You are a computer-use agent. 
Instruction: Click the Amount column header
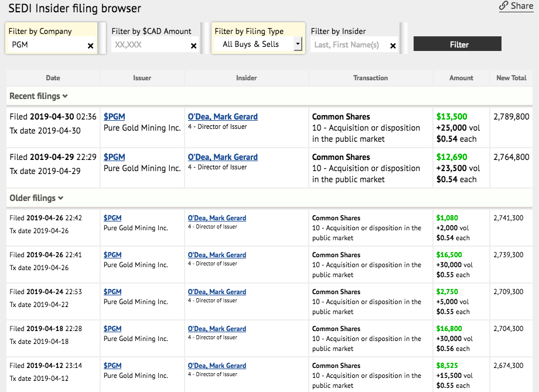pyautogui.click(x=461, y=78)
